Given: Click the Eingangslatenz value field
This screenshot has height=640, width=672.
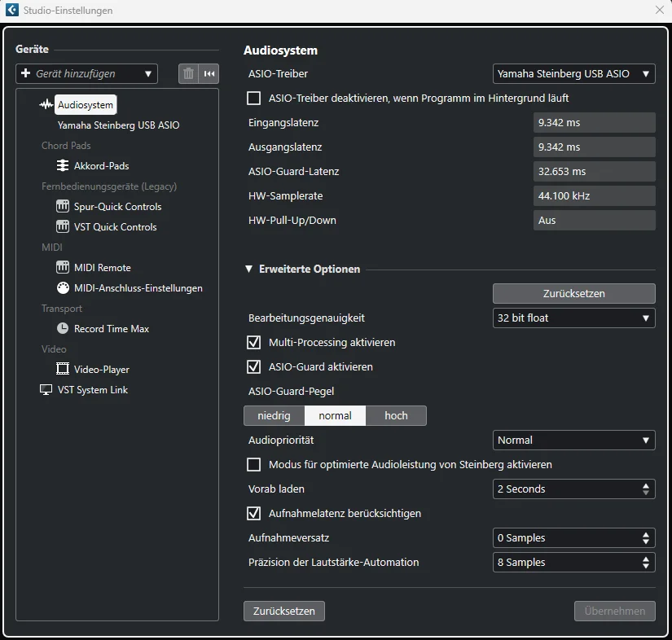Looking at the screenshot, I should point(595,122).
